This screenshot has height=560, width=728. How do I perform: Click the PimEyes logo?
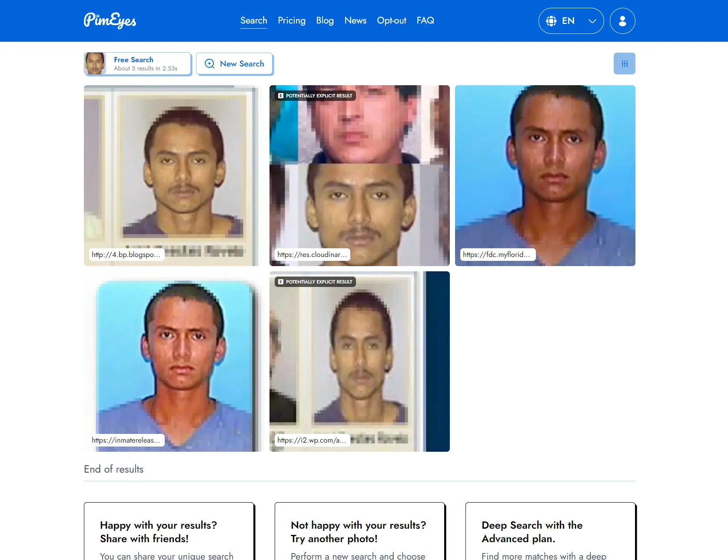(110, 20)
